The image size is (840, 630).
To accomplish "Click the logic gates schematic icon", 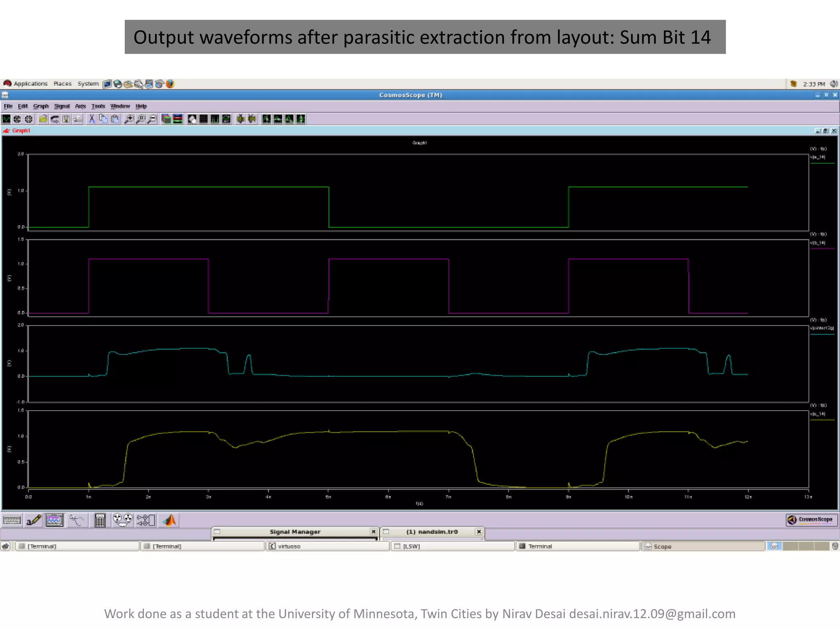I will 146,520.
